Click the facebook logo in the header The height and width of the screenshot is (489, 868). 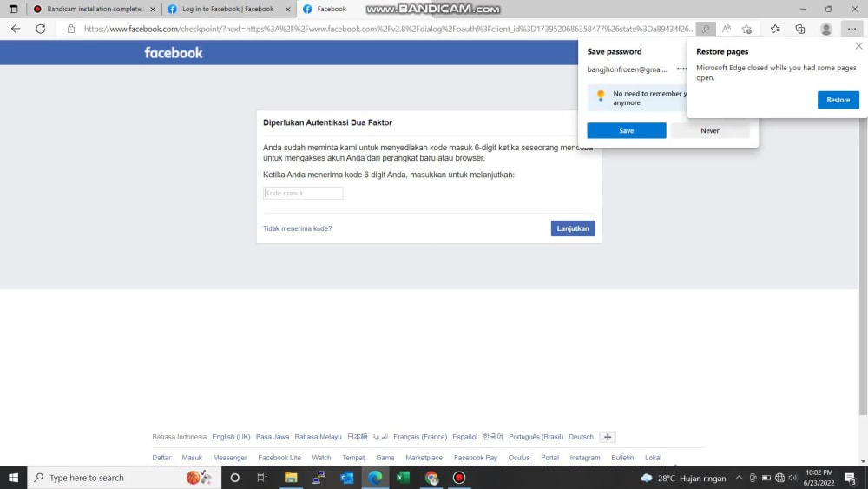tap(174, 53)
